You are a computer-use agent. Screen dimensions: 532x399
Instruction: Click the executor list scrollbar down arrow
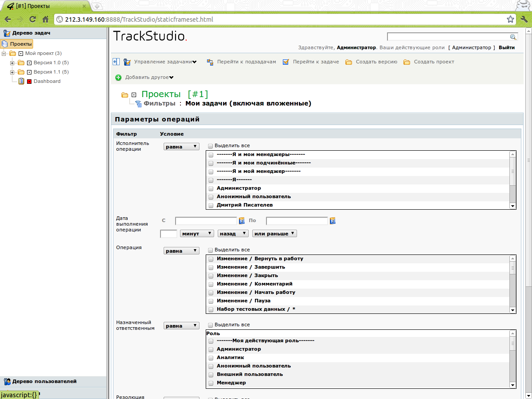512,206
